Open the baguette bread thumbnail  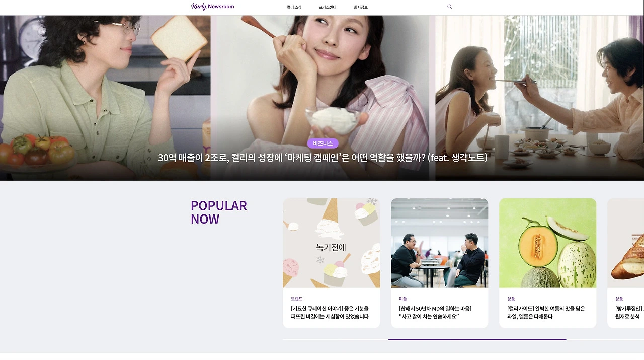point(625,243)
